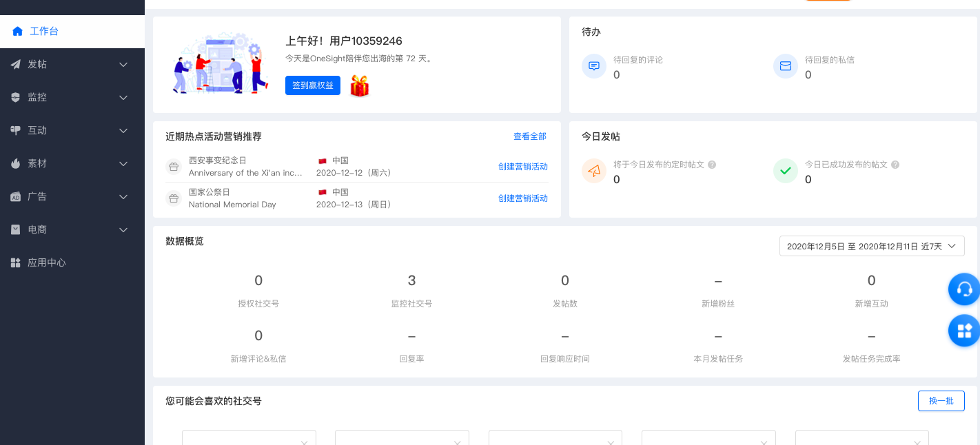The image size is (980, 445).
Task: Click the question mark beside 将于今日发布的定时帖文
Action: point(713,165)
